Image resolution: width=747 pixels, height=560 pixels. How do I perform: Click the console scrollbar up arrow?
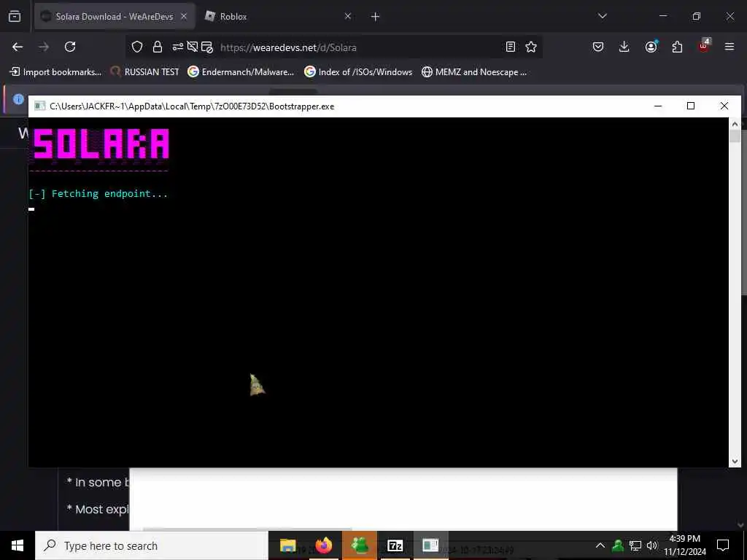(735, 124)
